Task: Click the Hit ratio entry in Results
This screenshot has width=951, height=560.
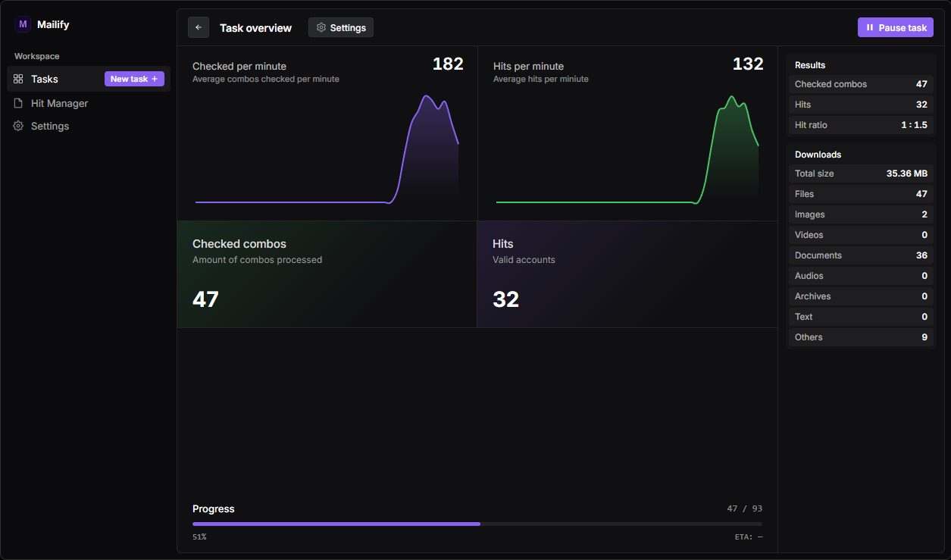Action: click(861, 124)
